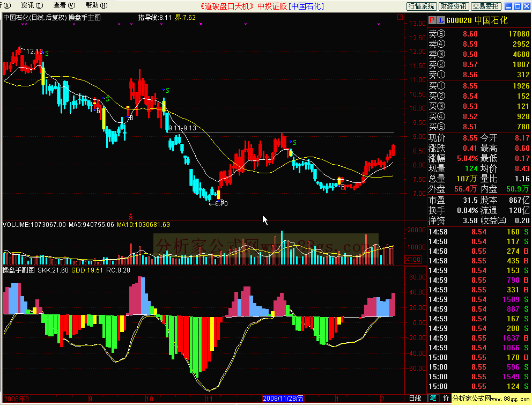Select the 卖③ 8.58 order row
The image size is (532, 405).
point(479,54)
